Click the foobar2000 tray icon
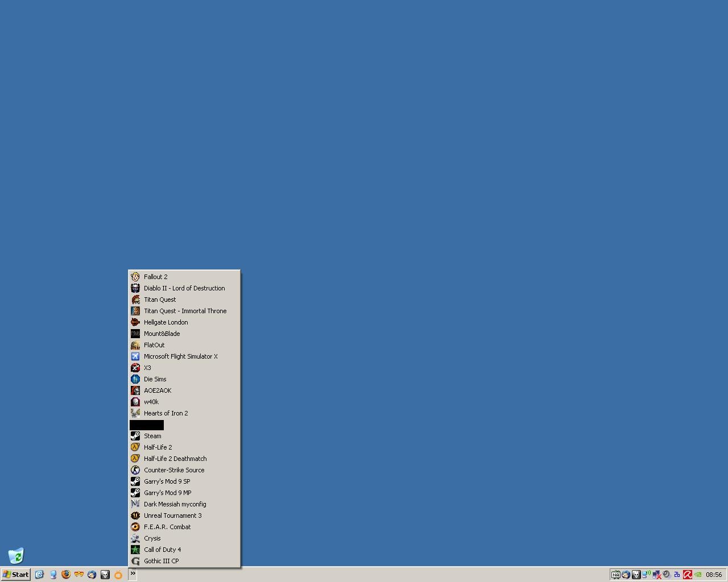 click(636, 575)
